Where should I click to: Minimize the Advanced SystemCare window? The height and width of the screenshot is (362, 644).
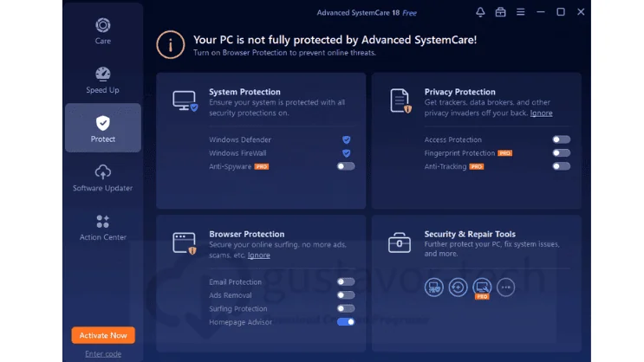coord(541,12)
